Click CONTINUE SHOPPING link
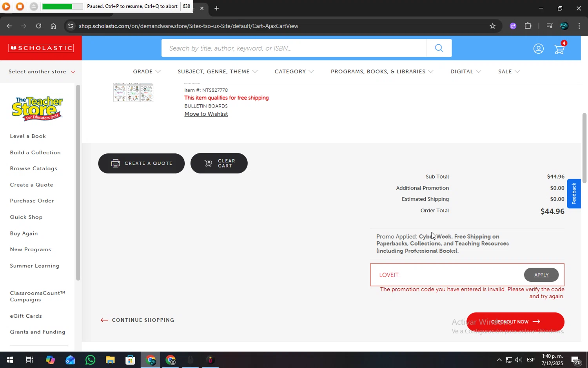This screenshot has width=588, height=368. pos(137,320)
